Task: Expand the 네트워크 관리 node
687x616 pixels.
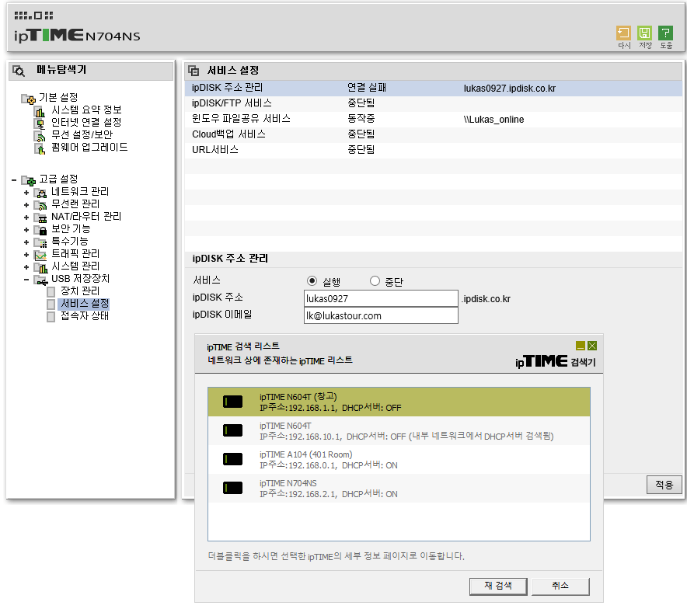Action: click(26, 193)
